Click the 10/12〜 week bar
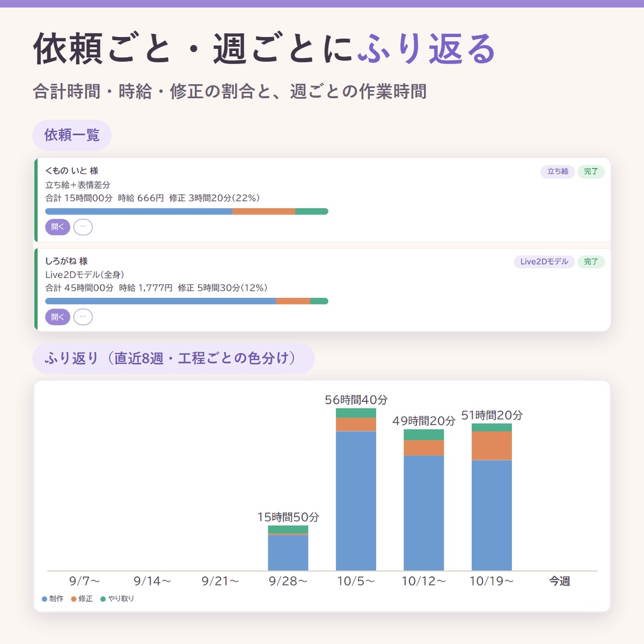 point(423,500)
